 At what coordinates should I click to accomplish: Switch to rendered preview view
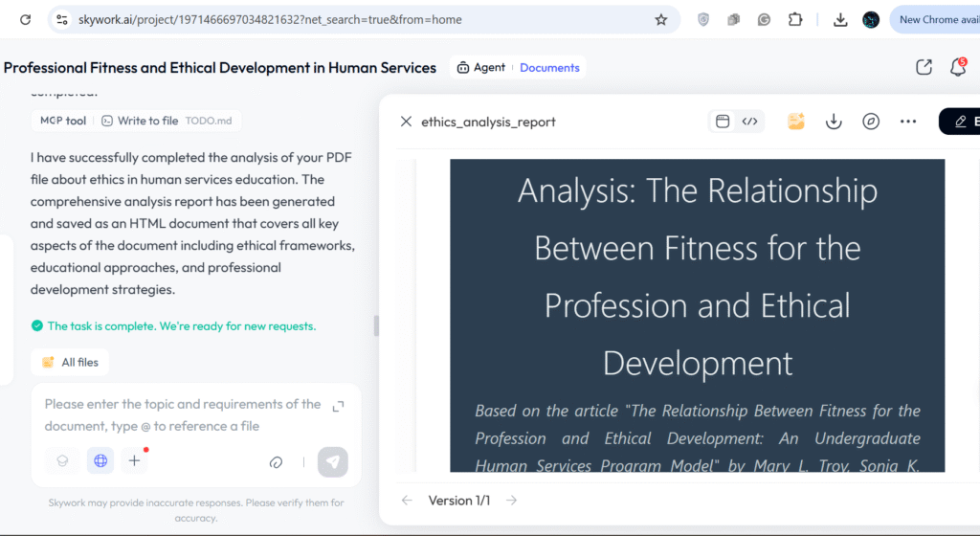click(724, 122)
